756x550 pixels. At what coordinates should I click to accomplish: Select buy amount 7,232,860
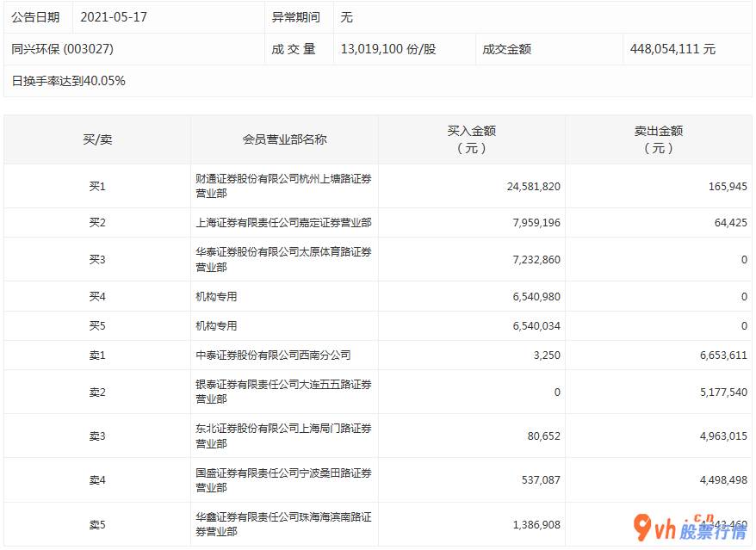tap(536, 259)
